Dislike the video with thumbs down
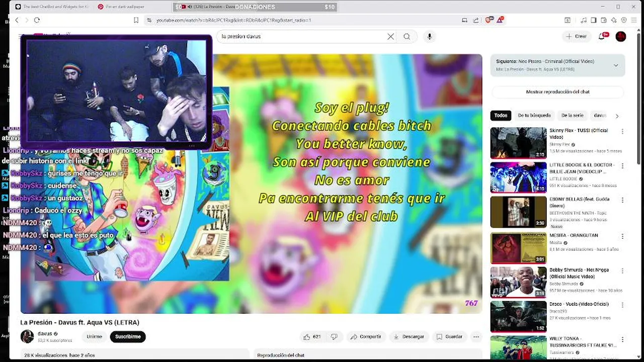Screen dimensions: 644x362 (334, 337)
